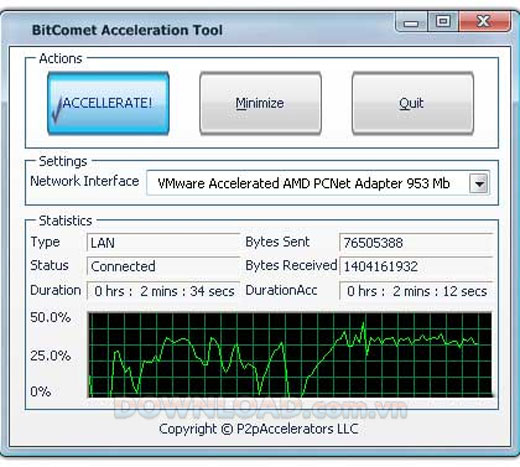Click the Type field showing LAN
The width and height of the screenshot is (520, 467).
pyautogui.click(x=163, y=242)
